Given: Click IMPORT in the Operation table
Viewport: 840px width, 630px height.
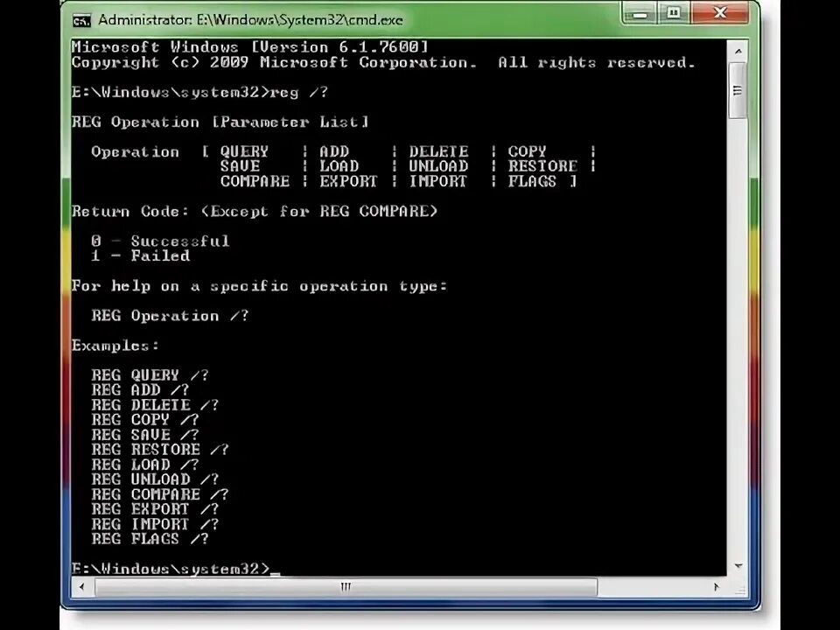Looking at the screenshot, I should click(438, 182).
